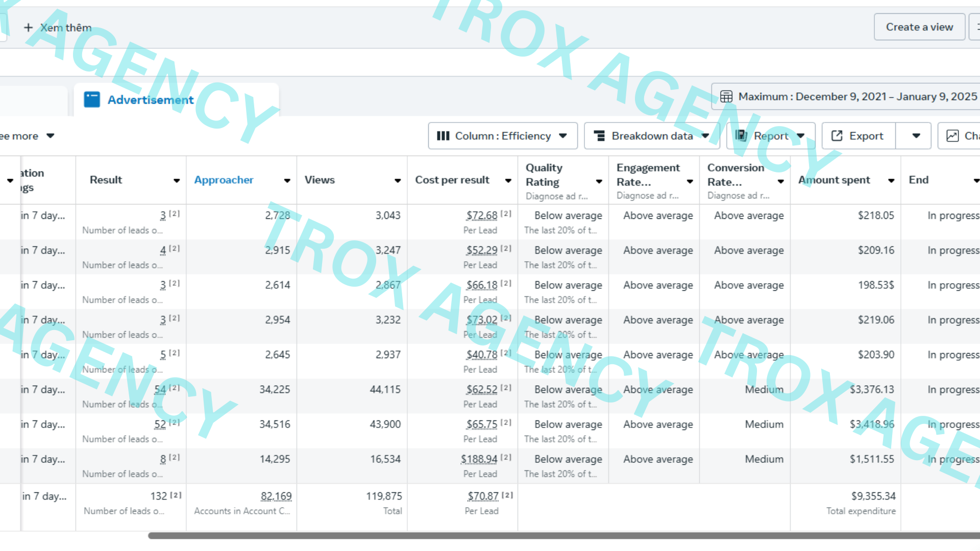The width and height of the screenshot is (980, 551).
Task: Click the result value 54 leads
Action: coord(160,389)
